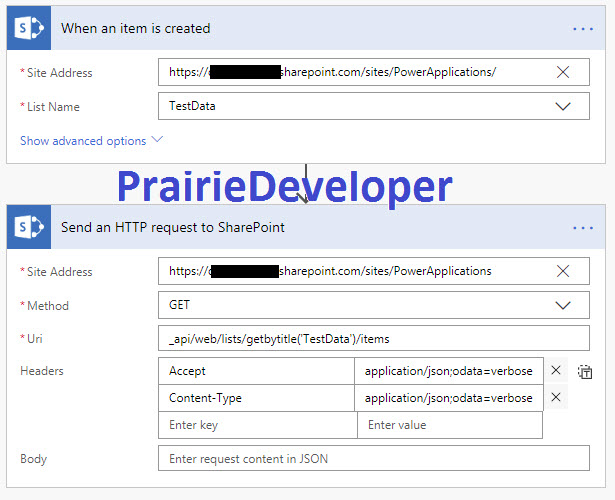The width and height of the screenshot is (615, 500).
Task: Click the Uri input field
Action: tap(374, 338)
